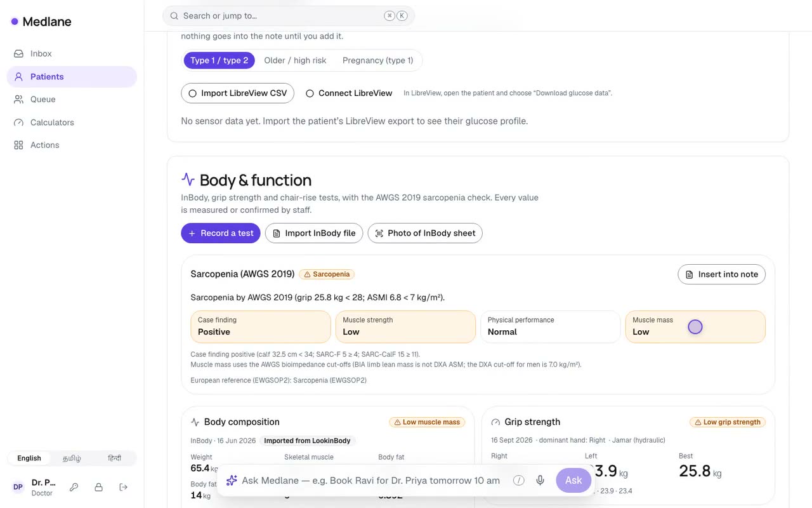
Task: Focus the Search or jump to field
Action: pos(289,16)
